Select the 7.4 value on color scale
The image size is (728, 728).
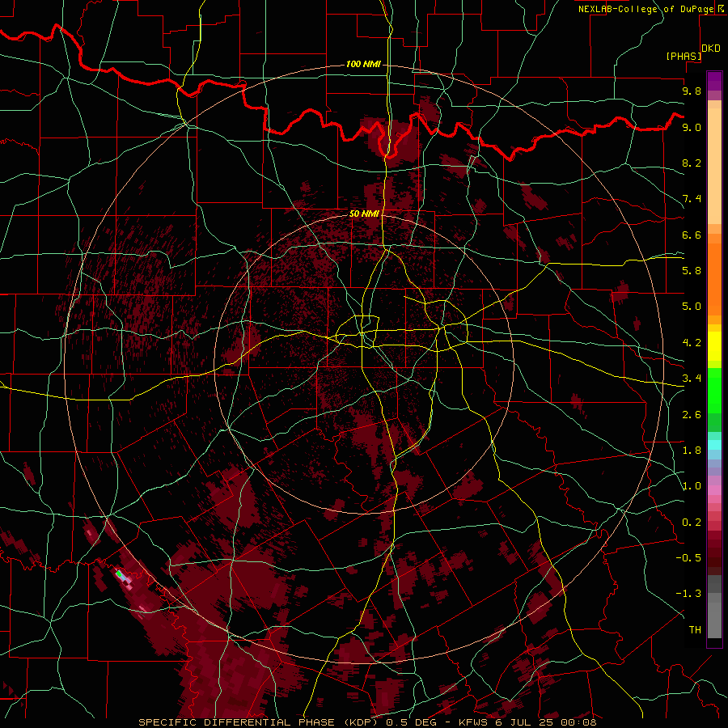pyautogui.click(x=692, y=199)
